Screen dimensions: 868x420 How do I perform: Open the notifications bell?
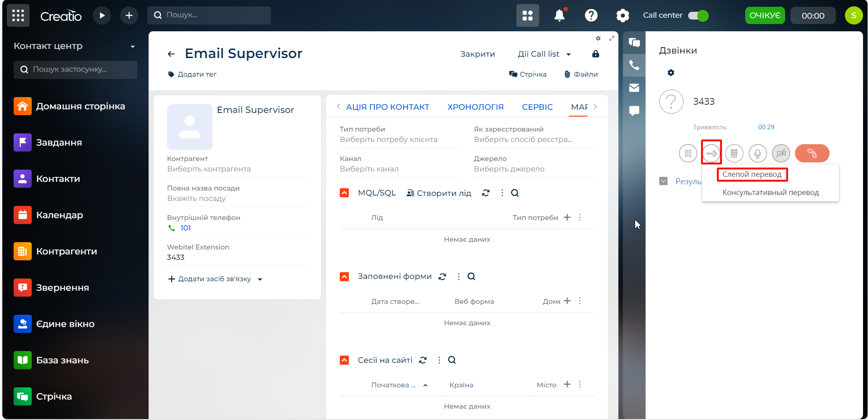pos(559,15)
